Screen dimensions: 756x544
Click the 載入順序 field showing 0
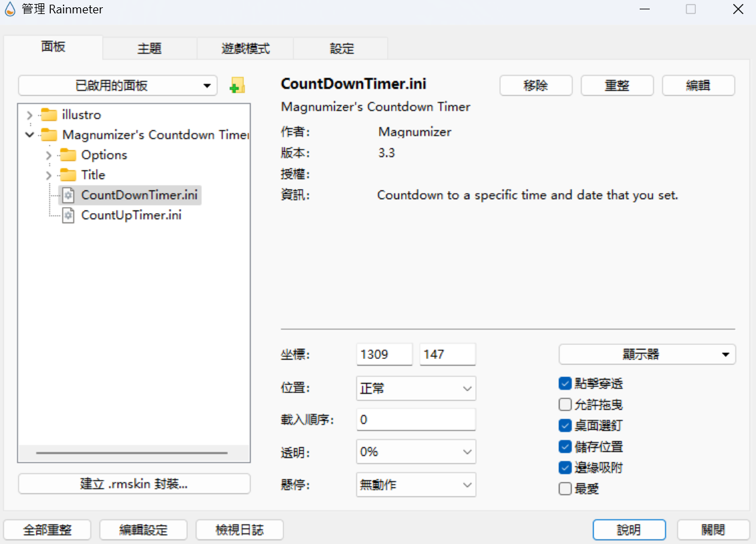(x=416, y=420)
